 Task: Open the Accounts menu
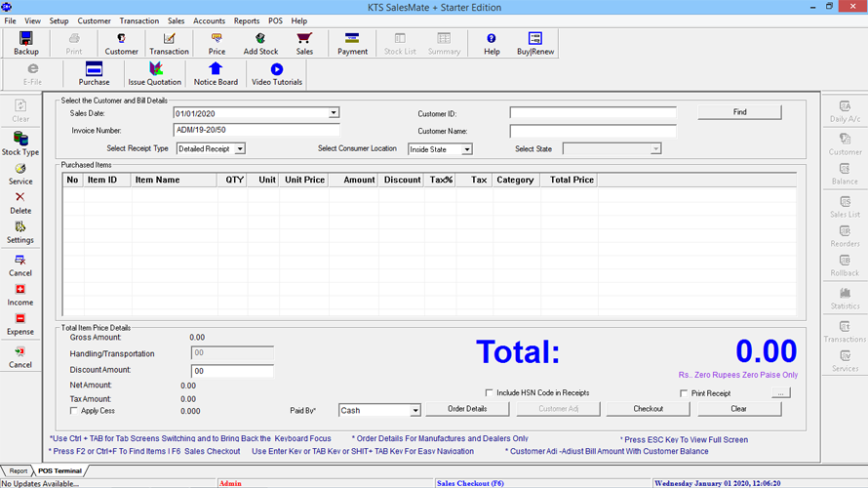point(209,20)
